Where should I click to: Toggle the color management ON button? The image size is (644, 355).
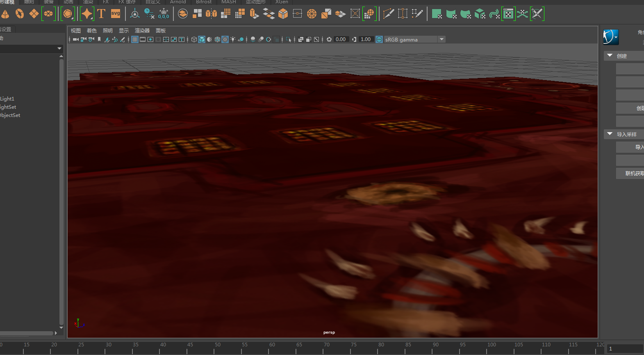pos(379,39)
